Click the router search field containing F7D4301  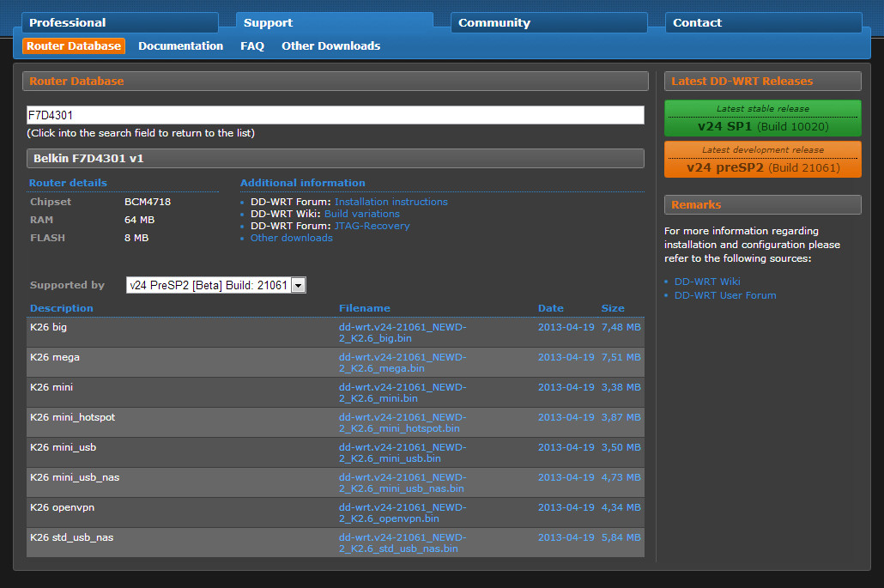coord(336,115)
